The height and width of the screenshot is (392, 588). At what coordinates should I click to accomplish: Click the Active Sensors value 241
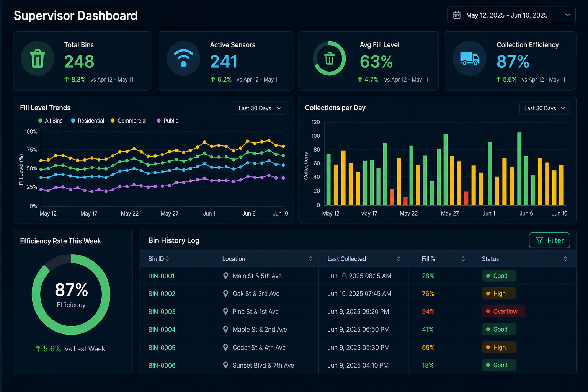point(224,62)
